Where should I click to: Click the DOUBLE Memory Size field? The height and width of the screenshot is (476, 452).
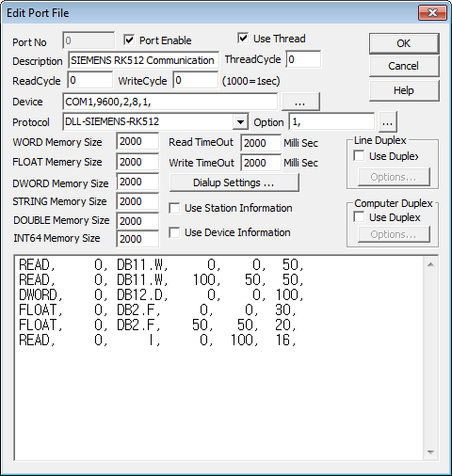click(137, 221)
